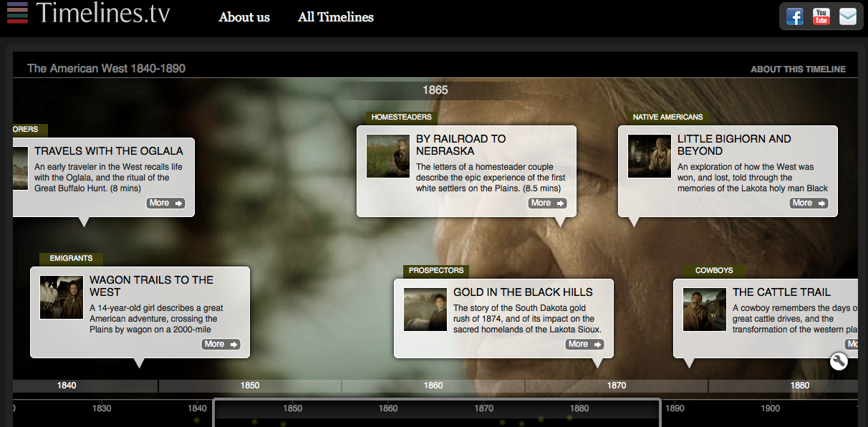Image resolution: width=868 pixels, height=427 pixels.
Task: Click the arrow icon on the Oglala More button
Action: click(177, 203)
